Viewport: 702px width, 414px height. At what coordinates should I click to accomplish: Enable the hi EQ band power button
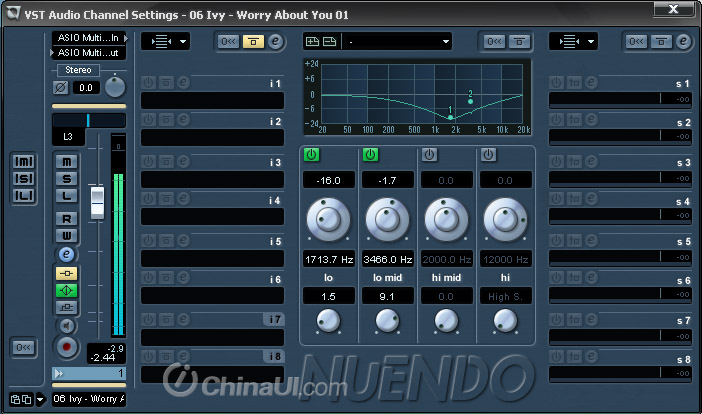point(488,154)
